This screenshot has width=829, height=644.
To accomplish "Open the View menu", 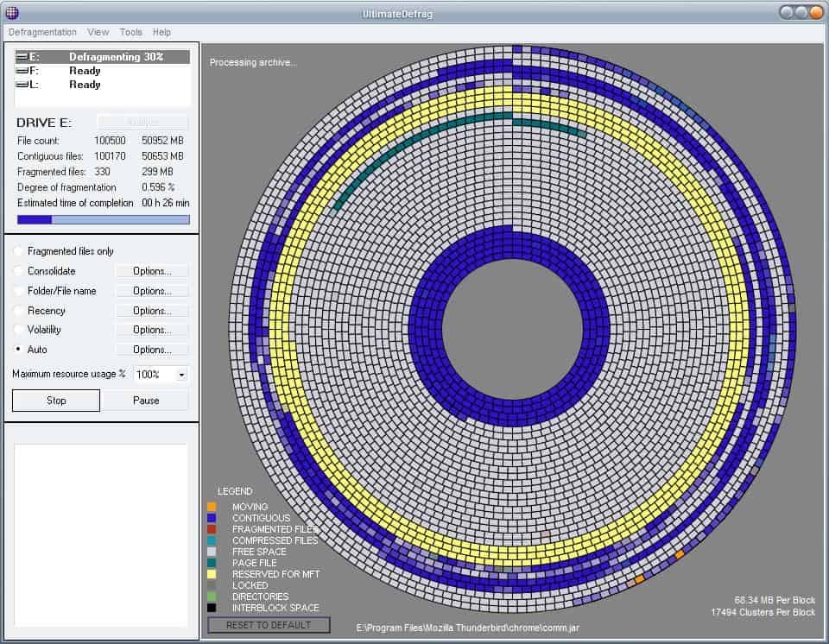I will point(98,32).
